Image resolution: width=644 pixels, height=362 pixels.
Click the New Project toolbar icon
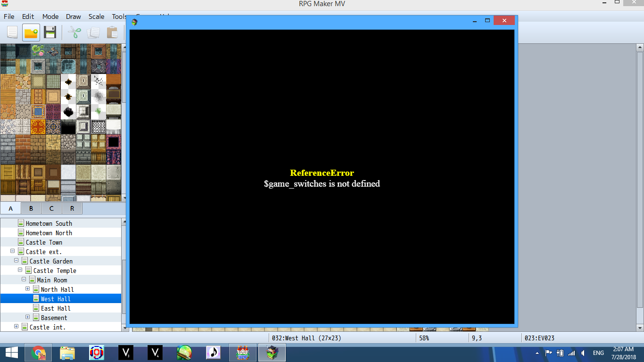[12, 33]
